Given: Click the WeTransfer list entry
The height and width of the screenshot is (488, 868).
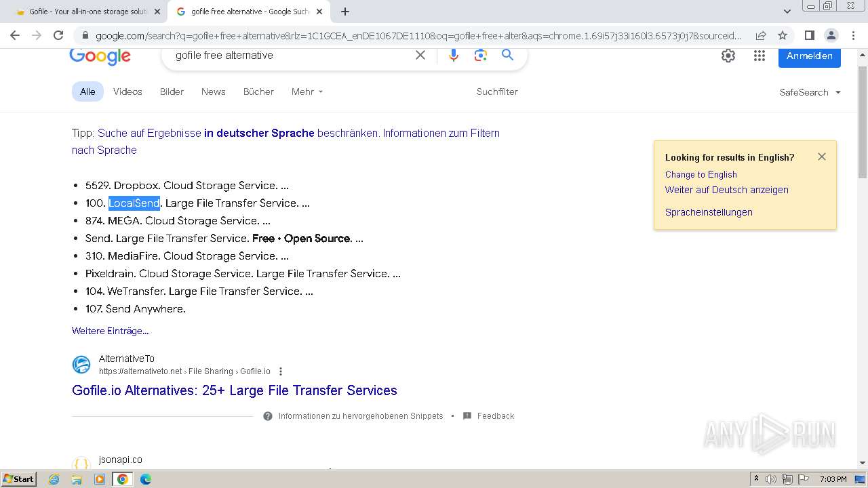Looking at the screenshot, I should point(199,291).
